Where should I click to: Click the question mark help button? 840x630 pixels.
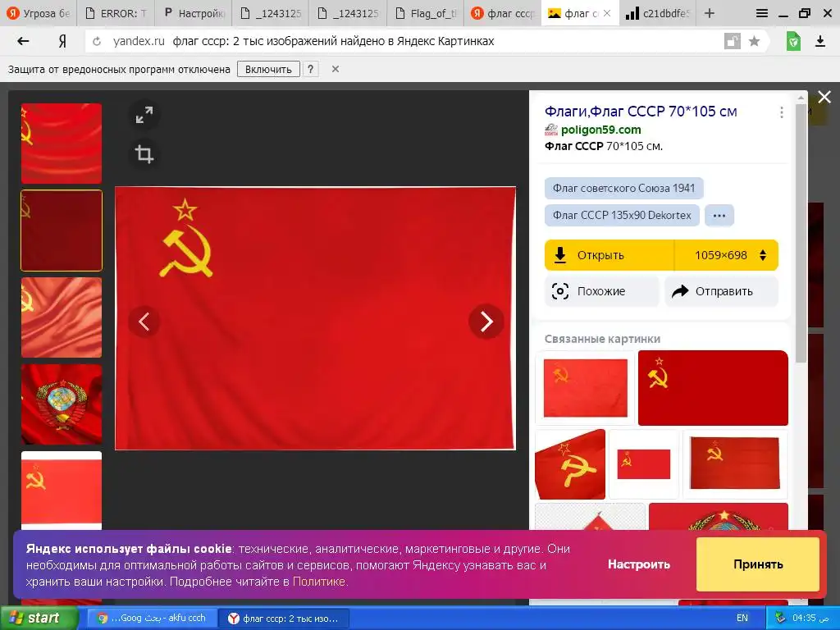pos(310,69)
